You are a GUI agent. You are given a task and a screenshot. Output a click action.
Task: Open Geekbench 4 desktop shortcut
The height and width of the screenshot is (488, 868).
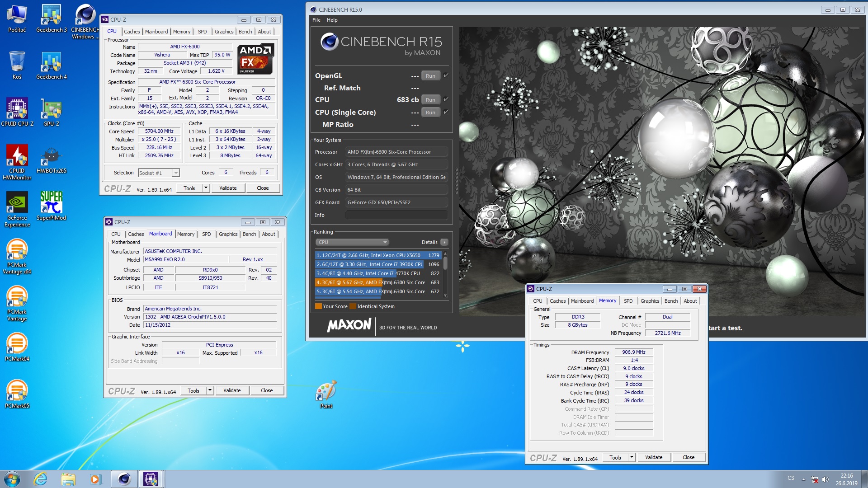51,65
